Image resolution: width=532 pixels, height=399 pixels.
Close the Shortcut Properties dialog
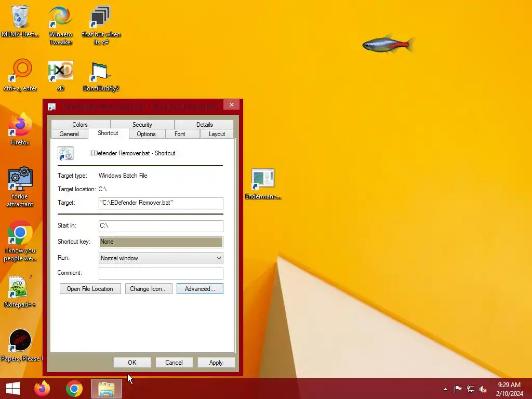(232, 105)
